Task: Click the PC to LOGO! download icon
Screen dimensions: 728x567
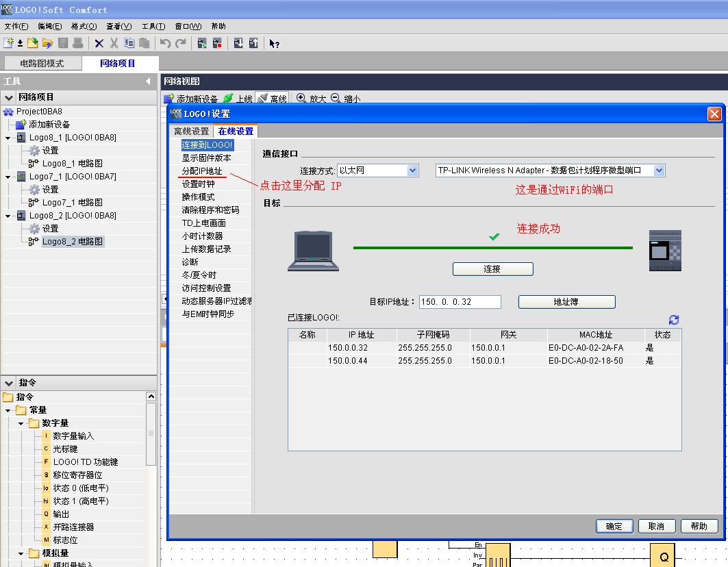Action: coord(238,43)
